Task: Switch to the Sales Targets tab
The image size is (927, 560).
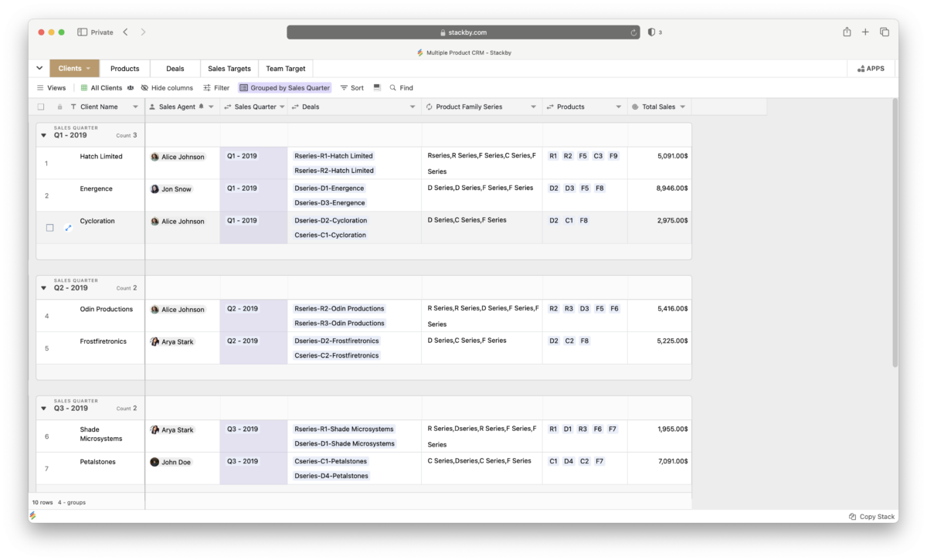Action: coord(229,69)
